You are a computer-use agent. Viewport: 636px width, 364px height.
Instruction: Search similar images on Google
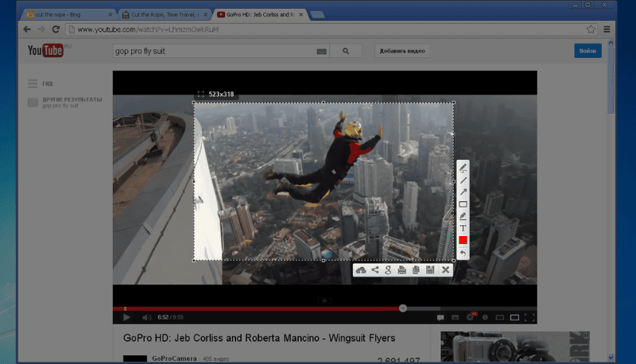click(x=388, y=270)
